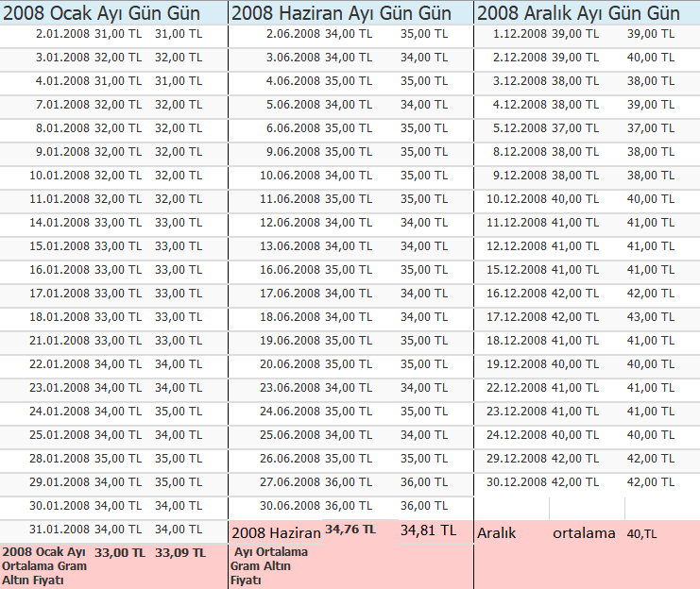700x589 pixels.
Task: Click the 35,00 TL value in the 29.01.2008 row
Action: (179, 482)
